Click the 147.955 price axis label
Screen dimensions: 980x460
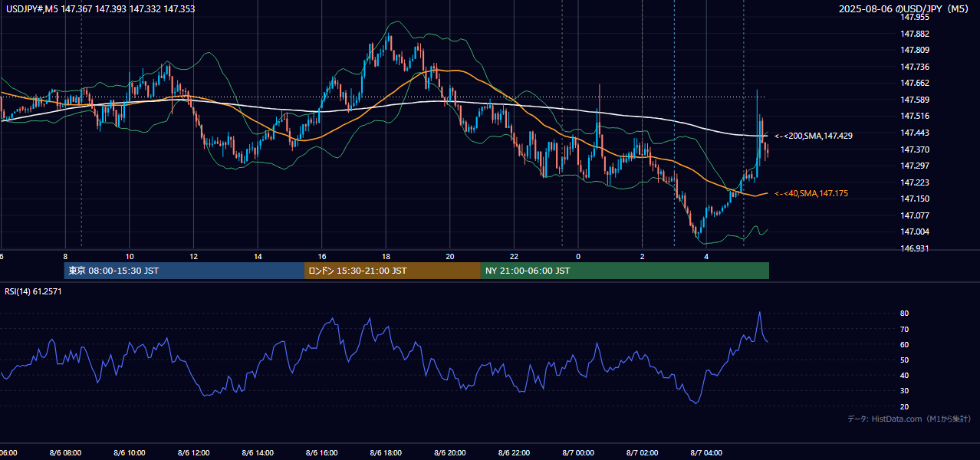click(914, 17)
